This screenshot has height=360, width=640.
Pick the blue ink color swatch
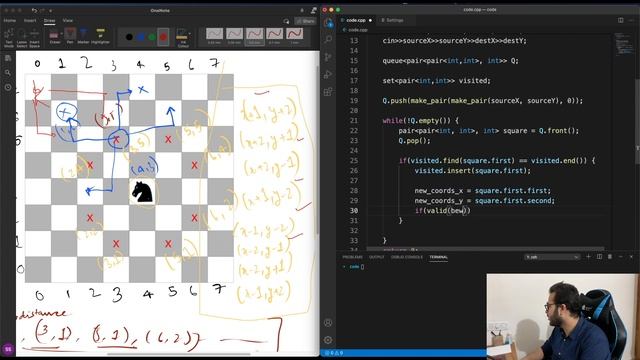coord(141,37)
